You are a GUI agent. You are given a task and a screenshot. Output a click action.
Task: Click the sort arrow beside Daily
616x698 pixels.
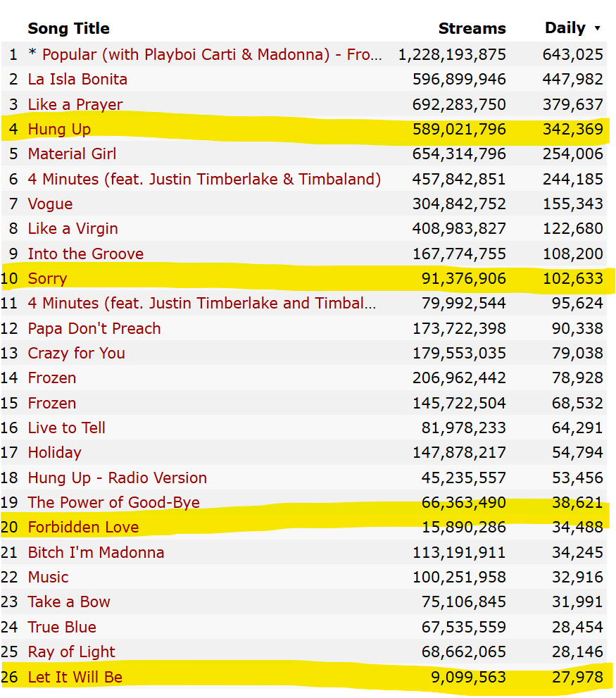[x=598, y=29]
